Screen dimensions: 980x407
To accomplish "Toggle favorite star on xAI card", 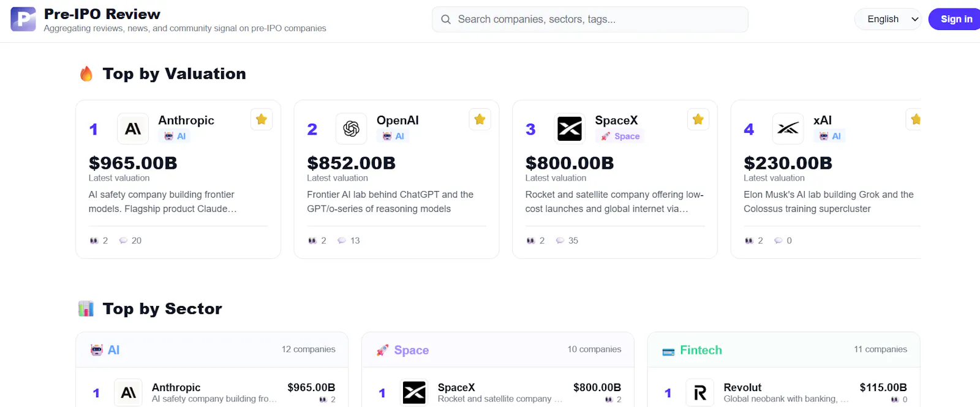I will [x=915, y=119].
